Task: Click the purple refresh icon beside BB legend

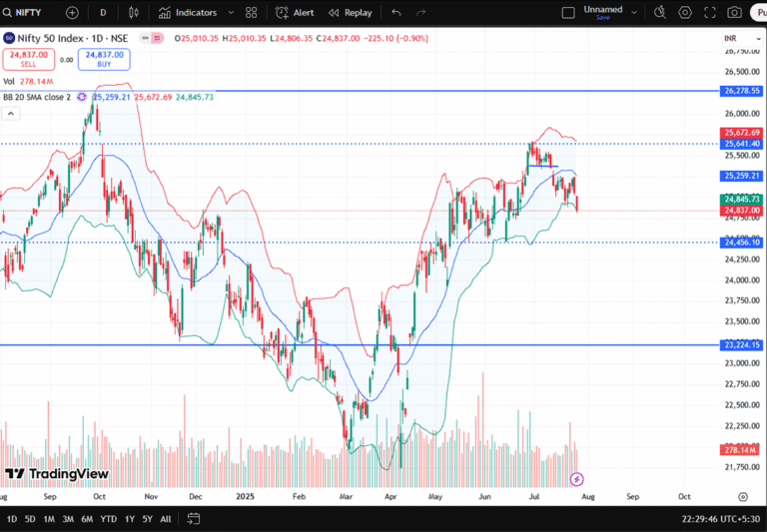Action: 82,97
